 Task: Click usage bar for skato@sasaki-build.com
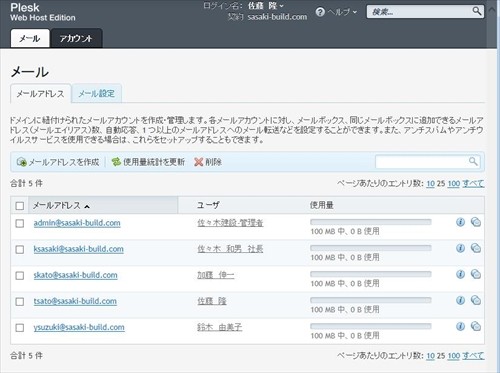coord(371,274)
